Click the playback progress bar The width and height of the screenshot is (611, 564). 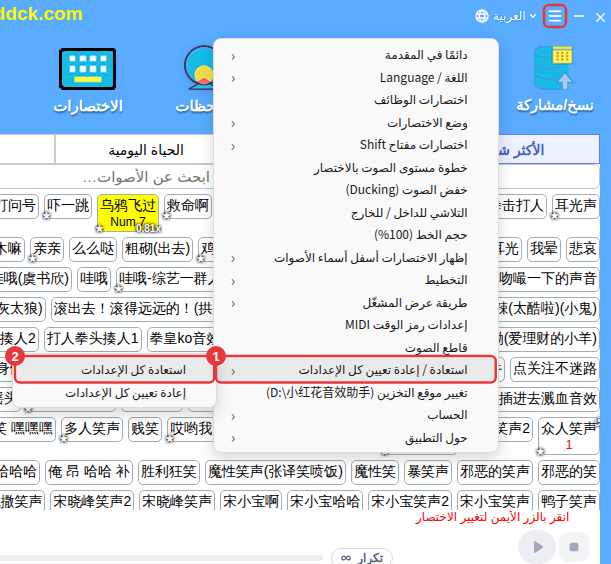point(161,558)
